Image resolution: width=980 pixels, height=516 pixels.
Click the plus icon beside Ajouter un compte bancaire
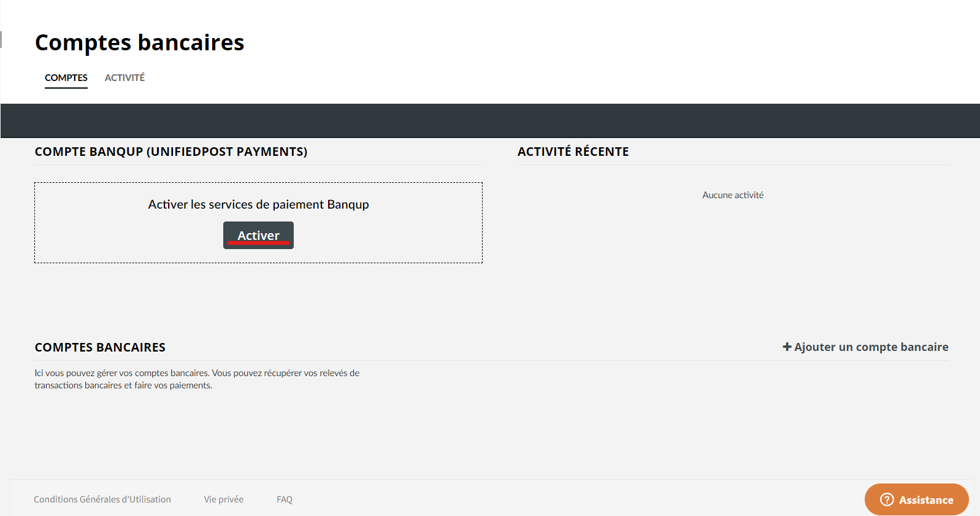click(x=787, y=347)
